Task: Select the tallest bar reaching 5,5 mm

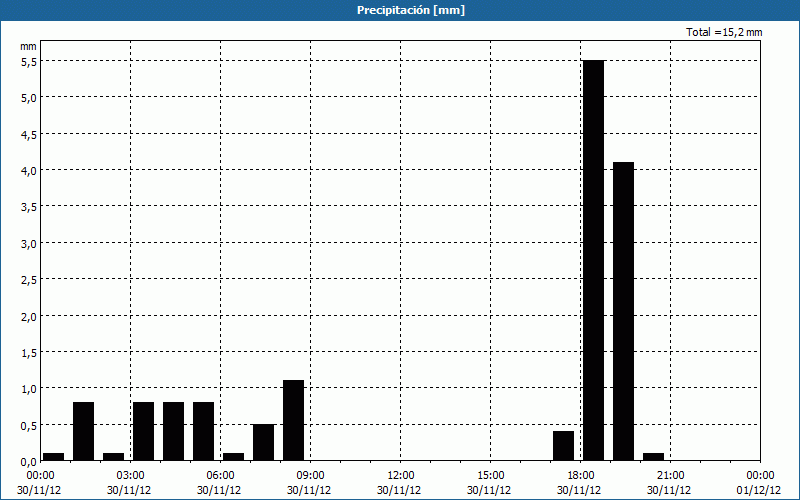Action: point(593,260)
